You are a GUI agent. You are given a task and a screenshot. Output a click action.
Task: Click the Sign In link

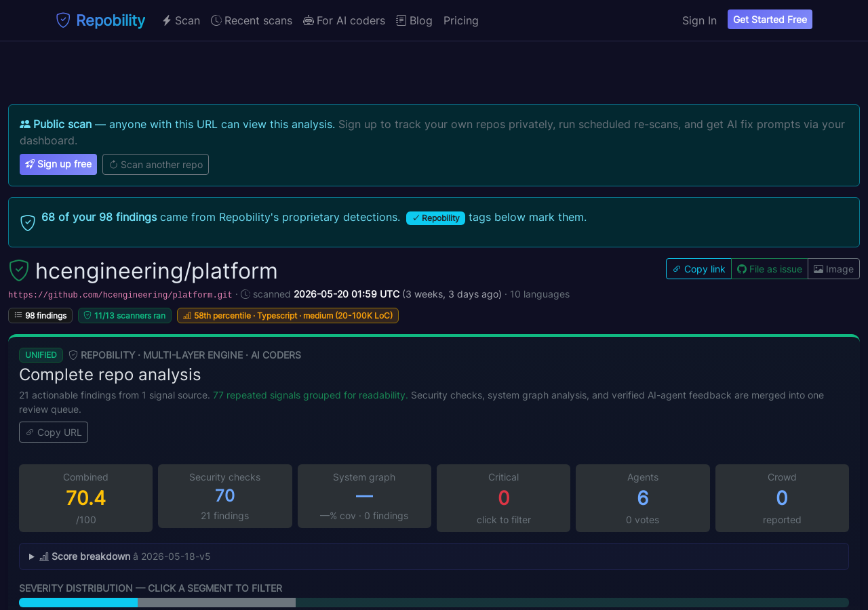coord(699,20)
